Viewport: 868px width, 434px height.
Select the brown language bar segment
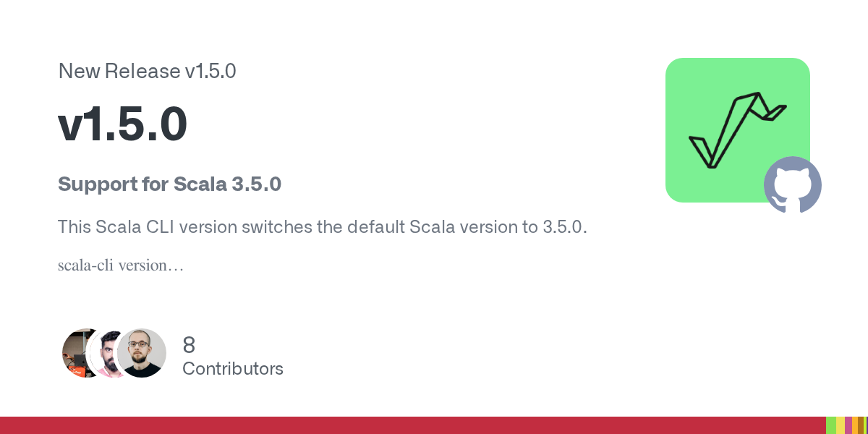(x=861, y=425)
